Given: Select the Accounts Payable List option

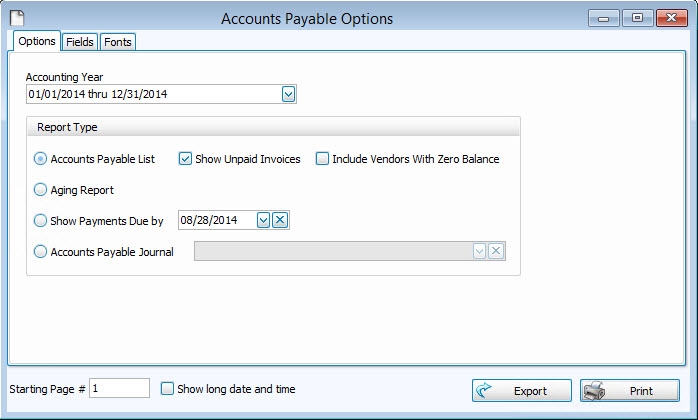Looking at the screenshot, I should (41, 159).
